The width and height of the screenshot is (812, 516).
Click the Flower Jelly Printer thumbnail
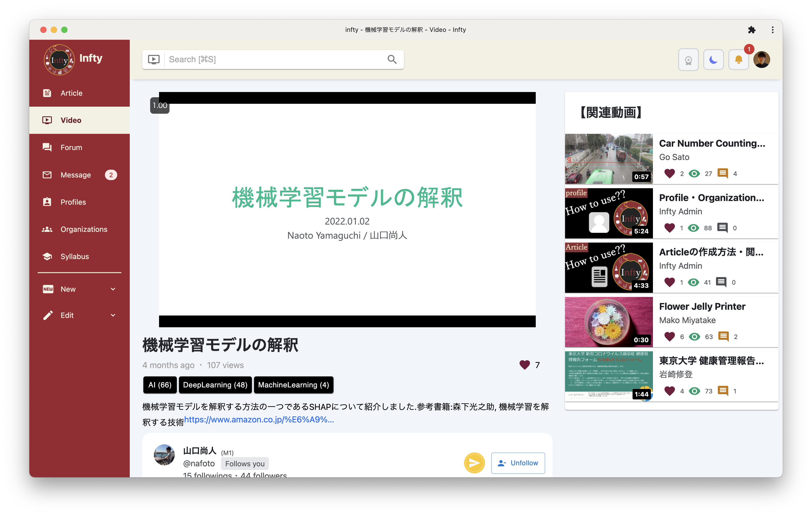click(608, 322)
